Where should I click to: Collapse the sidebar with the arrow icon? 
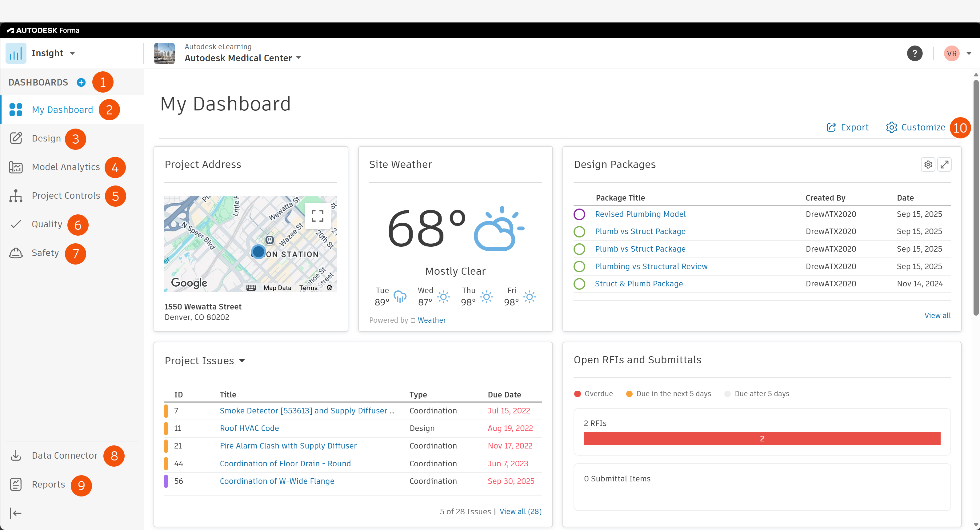pos(16,513)
